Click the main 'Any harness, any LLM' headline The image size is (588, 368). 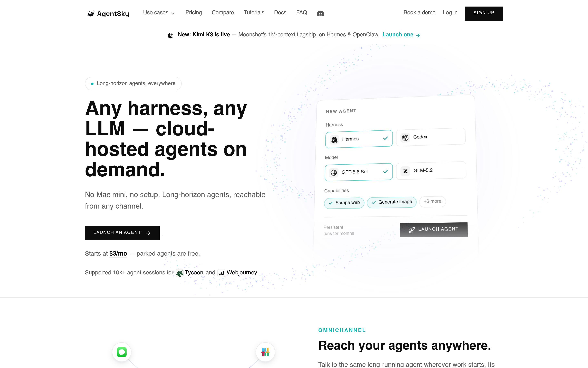click(x=166, y=139)
